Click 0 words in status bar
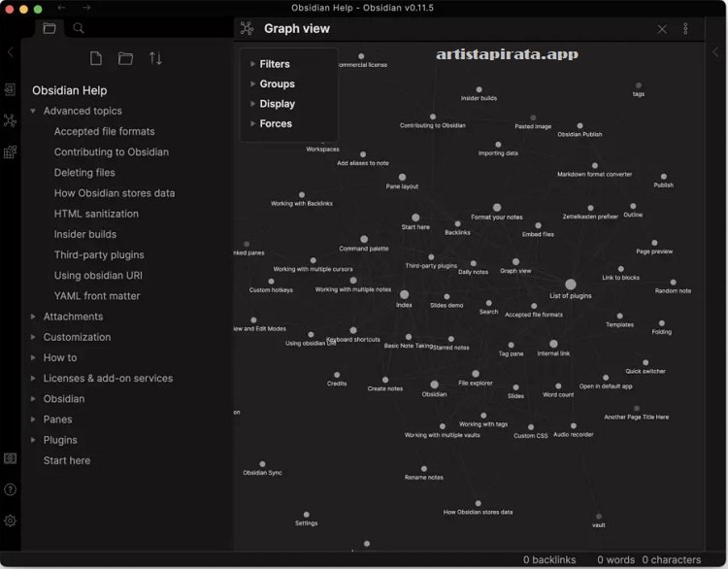728x569 pixels. click(615, 560)
